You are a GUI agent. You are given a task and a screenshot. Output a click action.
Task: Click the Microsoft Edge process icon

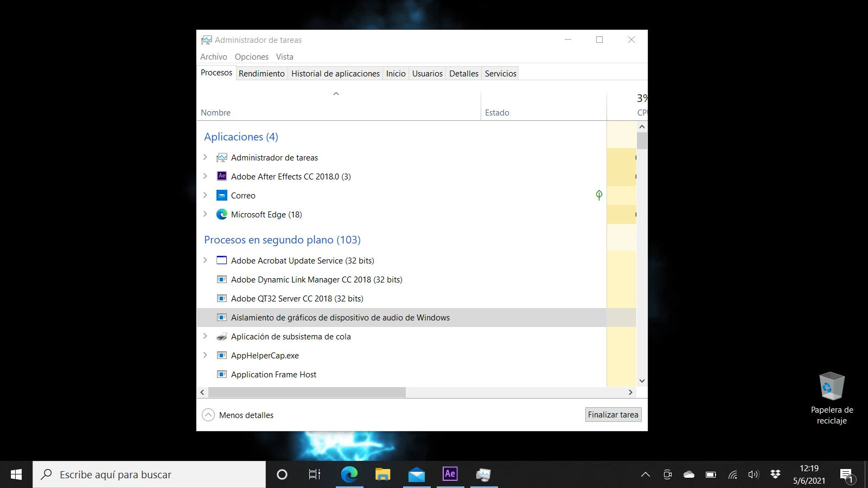tap(221, 214)
